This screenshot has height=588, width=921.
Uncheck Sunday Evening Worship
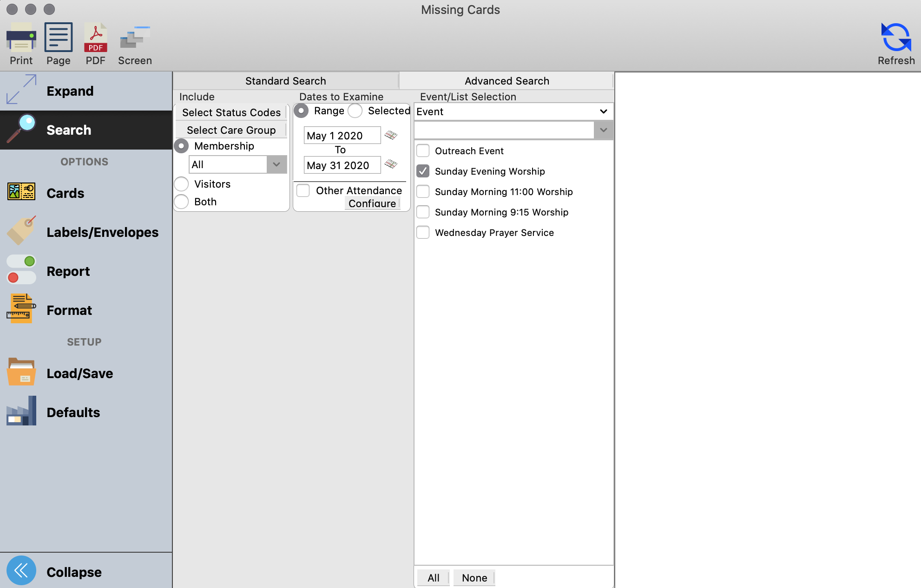[x=423, y=171]
